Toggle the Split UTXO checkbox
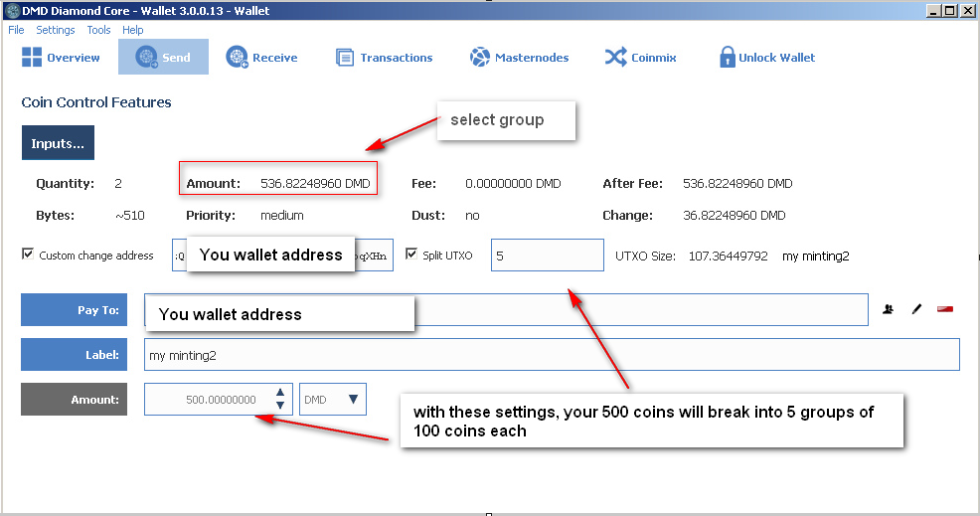 411,254
